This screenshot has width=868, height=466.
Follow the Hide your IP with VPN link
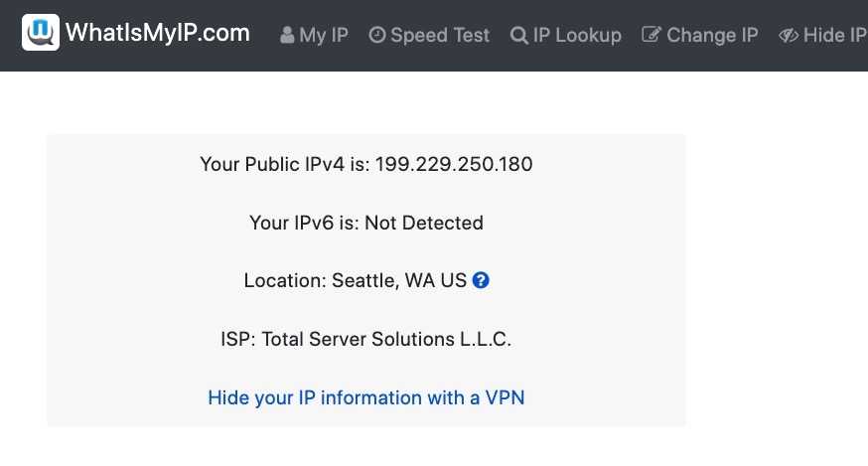[x=365, y=398]
